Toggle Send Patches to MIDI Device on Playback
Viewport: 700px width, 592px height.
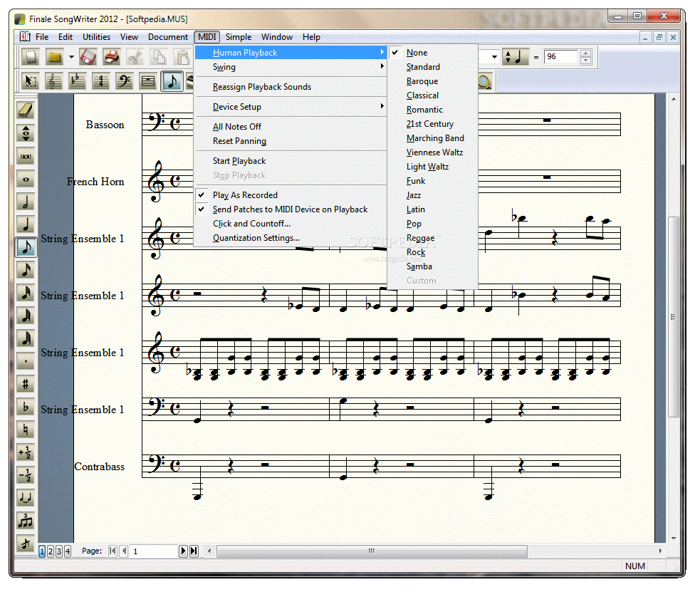pos(291,209)
